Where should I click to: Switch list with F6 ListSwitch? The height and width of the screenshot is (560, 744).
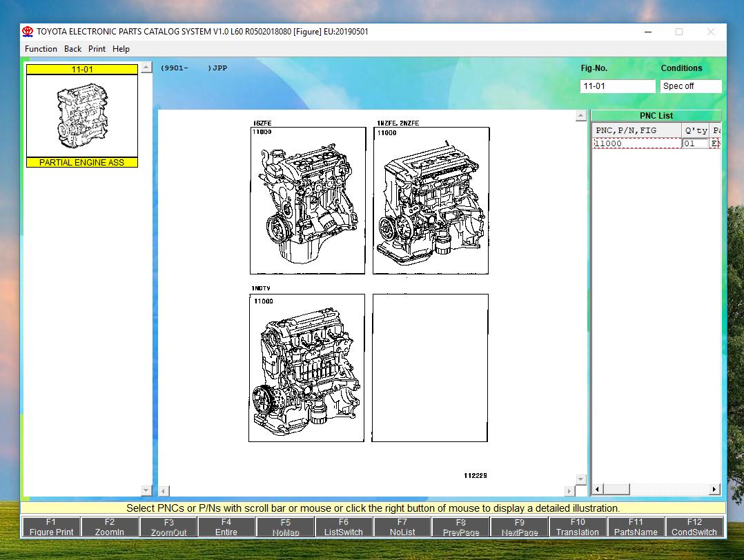point(344,527)
